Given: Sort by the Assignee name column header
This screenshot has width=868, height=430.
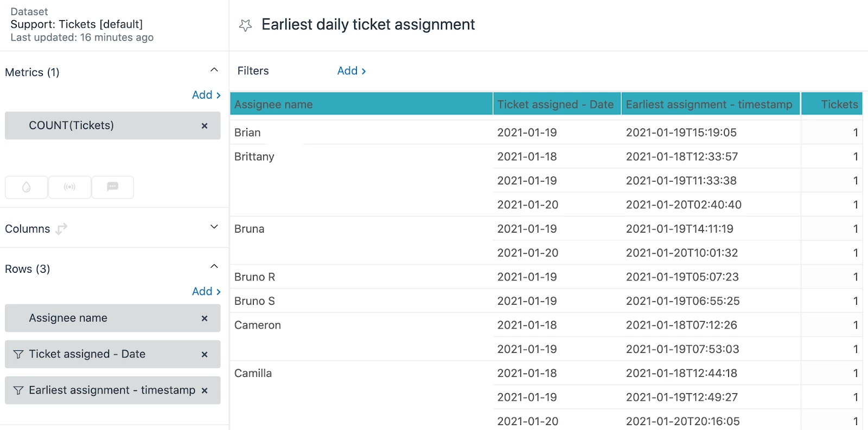Looking at the screenshot, I should point(273,105).
